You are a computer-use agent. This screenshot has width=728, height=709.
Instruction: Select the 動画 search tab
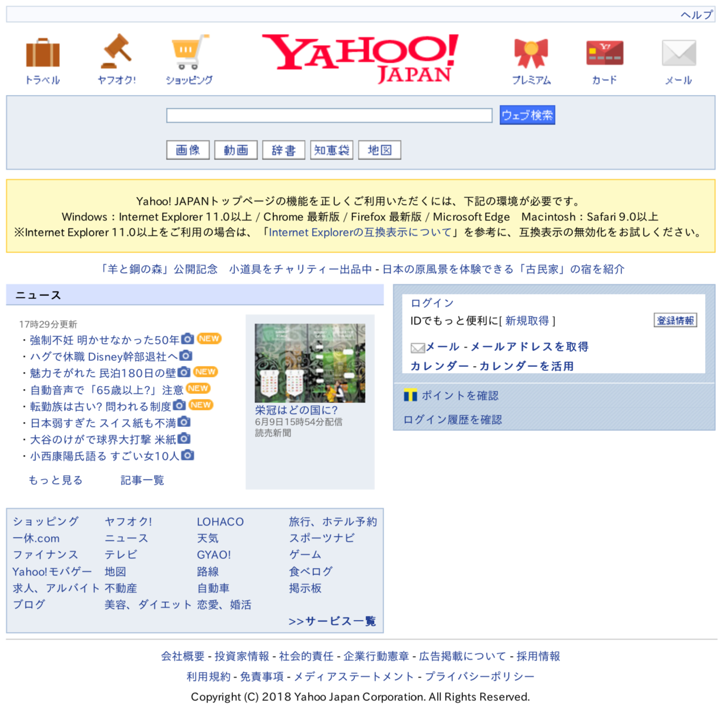[236, 150]
